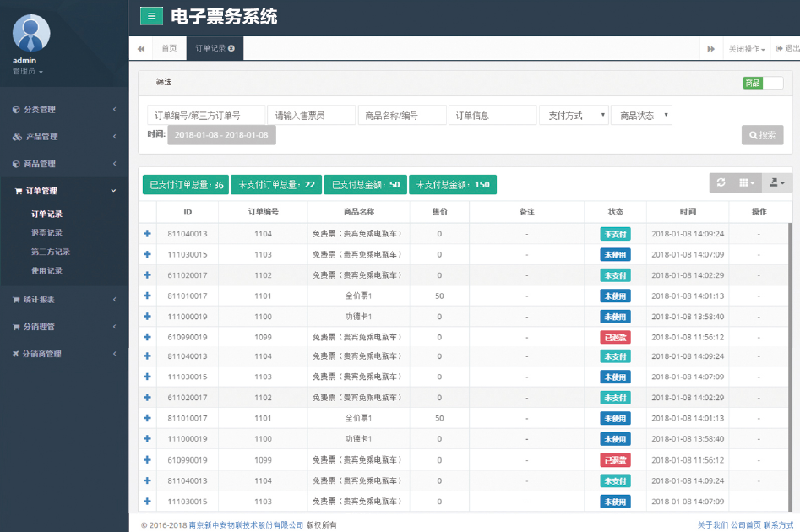Open 使用记录 in the sidebar

(47, 270)
